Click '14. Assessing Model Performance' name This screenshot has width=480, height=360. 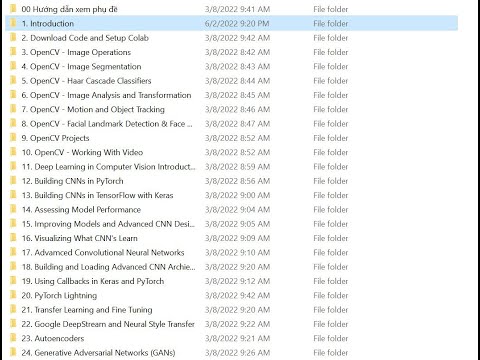[81, 210]
